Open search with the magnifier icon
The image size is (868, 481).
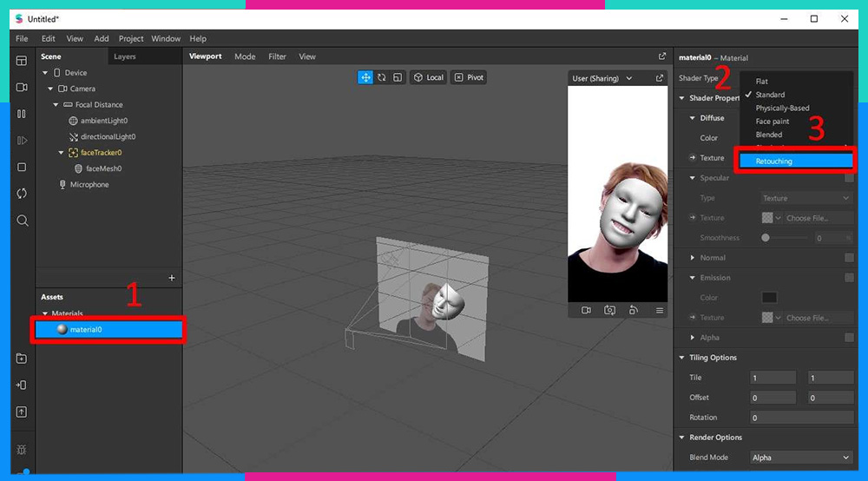(23, 221)
